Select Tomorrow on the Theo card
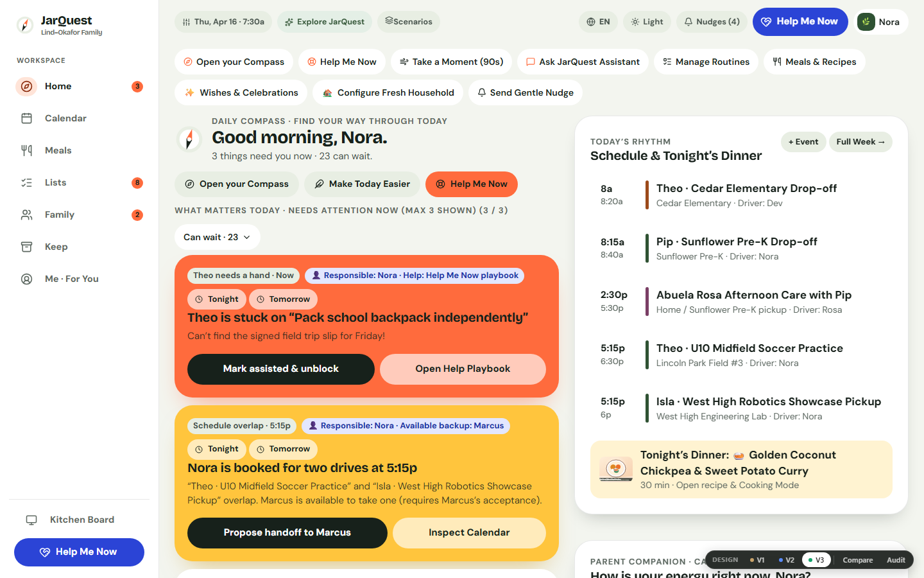924x578 pixels. (284, 299)
